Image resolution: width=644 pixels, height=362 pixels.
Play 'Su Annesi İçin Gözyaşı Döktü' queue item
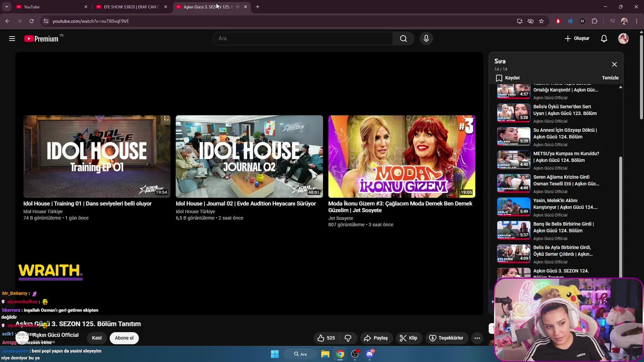coord(557,136)
